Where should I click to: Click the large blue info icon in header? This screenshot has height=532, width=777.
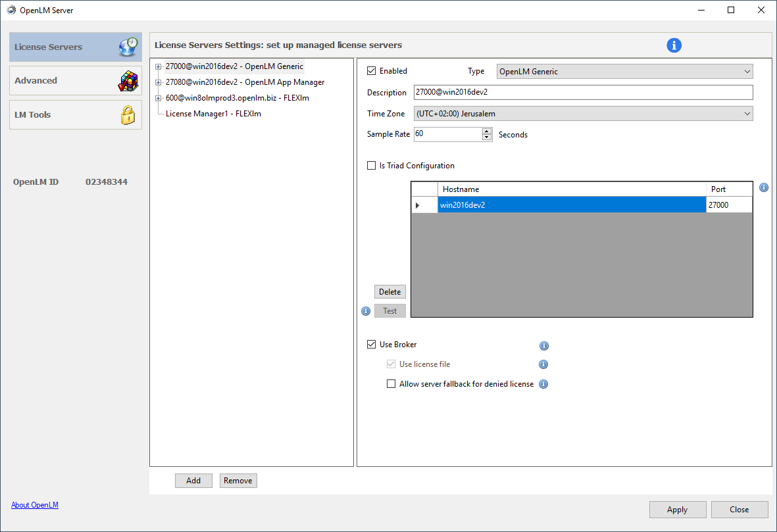674,45
